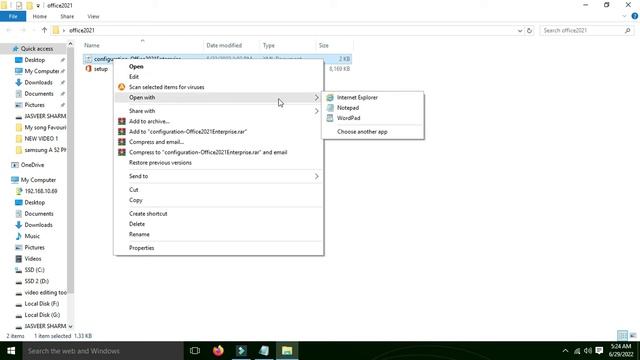640x360 pixels.
Task: Open the Home ribbon tab
Action: pyautogui.click(x=40, y=16)
